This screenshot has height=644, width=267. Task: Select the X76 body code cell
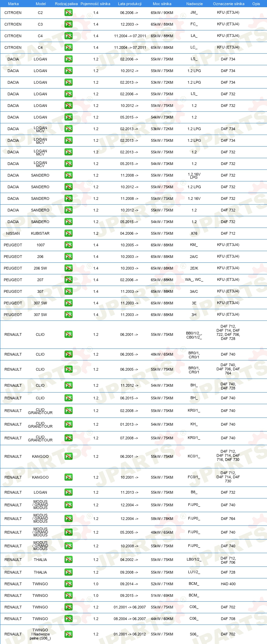coord(194,233)
